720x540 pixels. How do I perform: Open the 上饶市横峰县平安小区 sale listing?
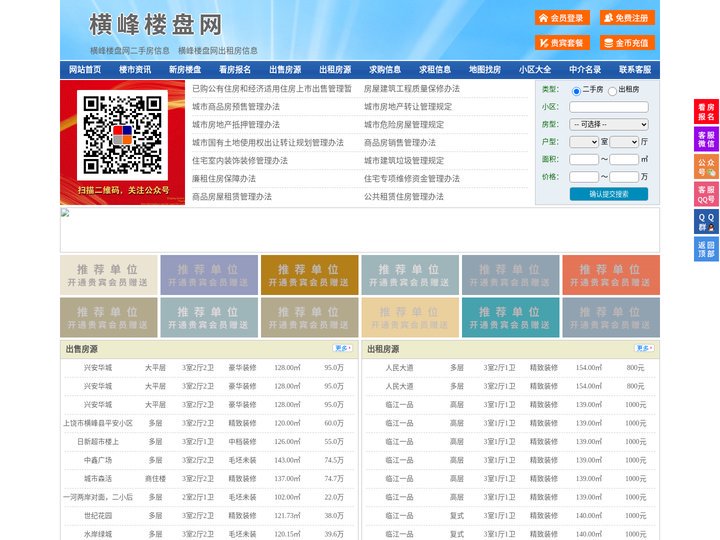98,423
